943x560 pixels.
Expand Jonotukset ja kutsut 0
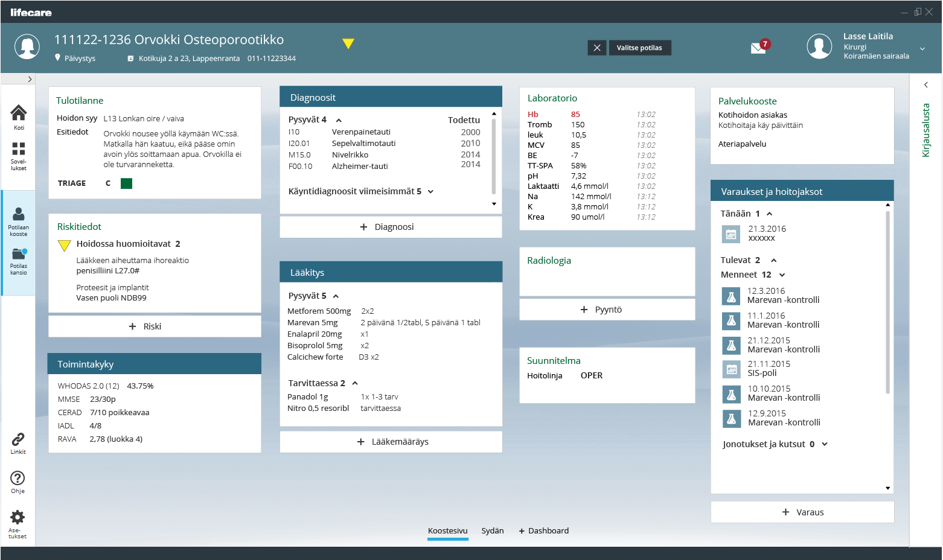[x=825, y=444]
